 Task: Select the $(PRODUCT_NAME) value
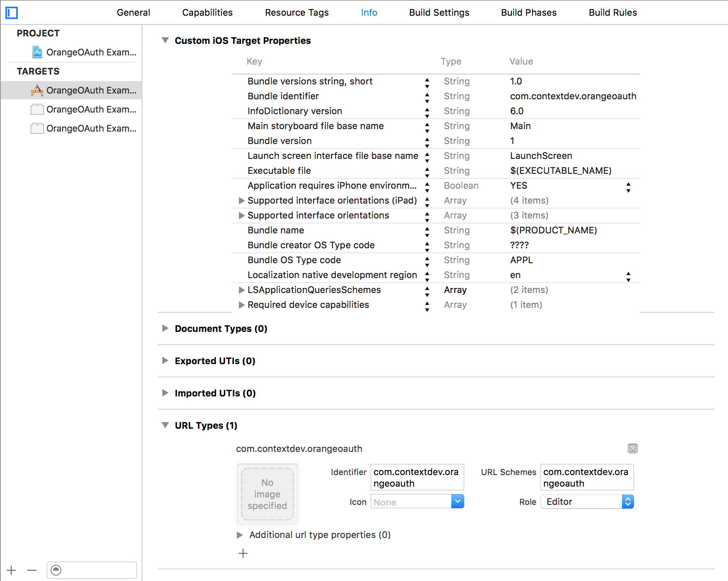click(553, 230)
